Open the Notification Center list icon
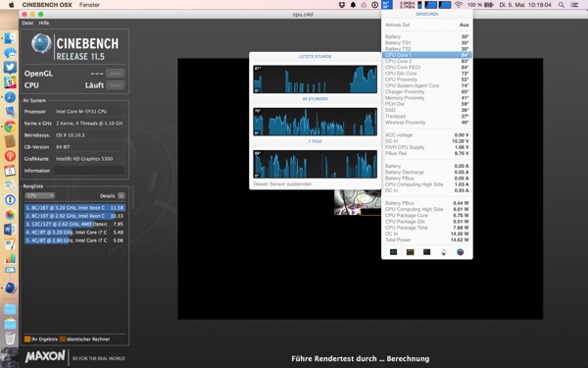Viewport: 588px width, 368px height. point(574,5)
